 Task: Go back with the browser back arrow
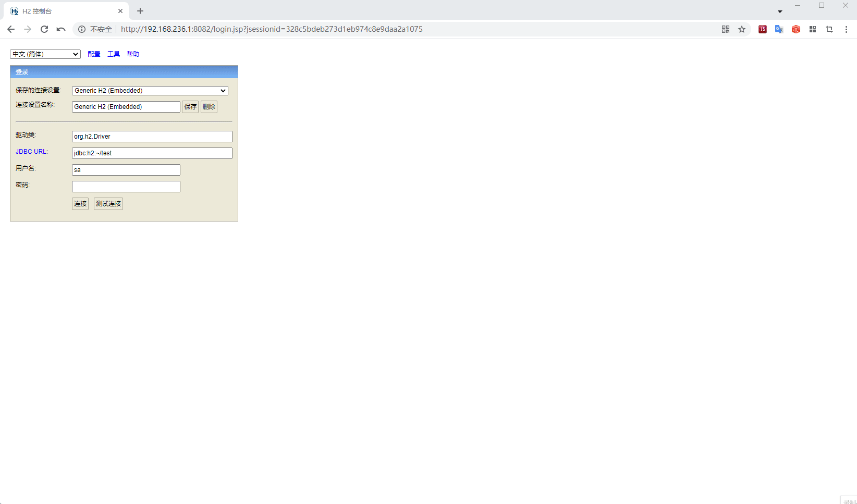pos(11,29)
